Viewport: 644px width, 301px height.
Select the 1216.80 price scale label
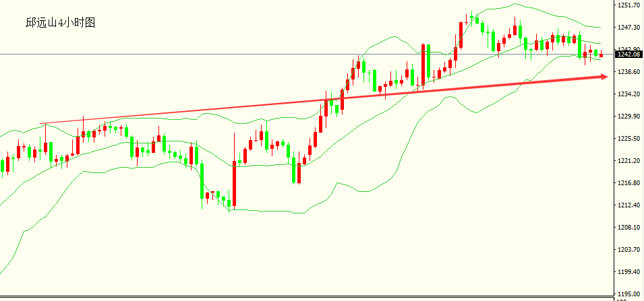pyautogui.click(x=629, y=183)
